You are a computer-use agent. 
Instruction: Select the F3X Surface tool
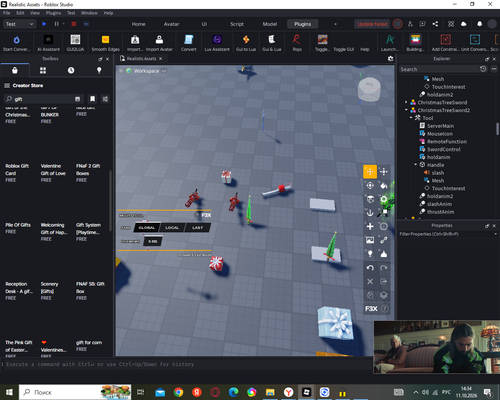coord(370,199)
